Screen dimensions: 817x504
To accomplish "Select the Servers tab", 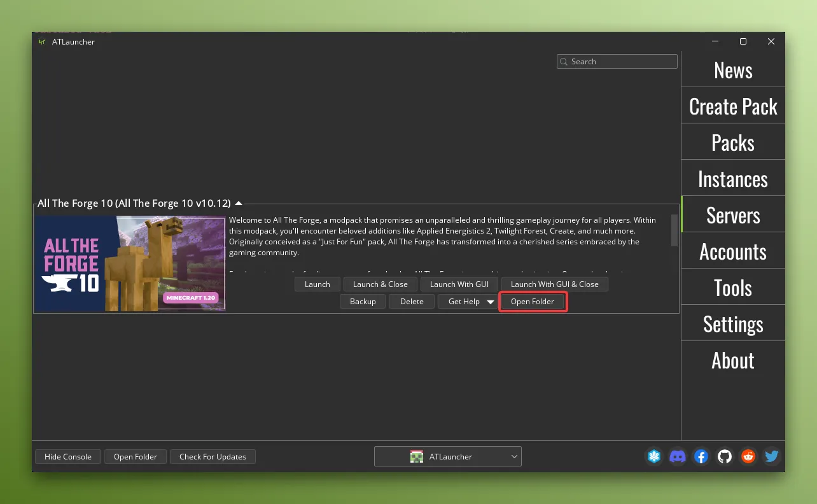I will [x=732, y=214].
